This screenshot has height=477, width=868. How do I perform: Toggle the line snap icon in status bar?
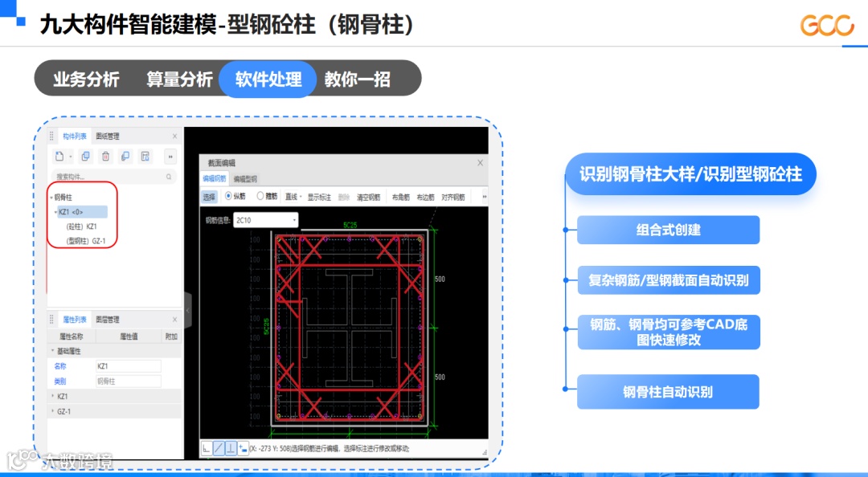pyautogui.click(x=219, y=448)
